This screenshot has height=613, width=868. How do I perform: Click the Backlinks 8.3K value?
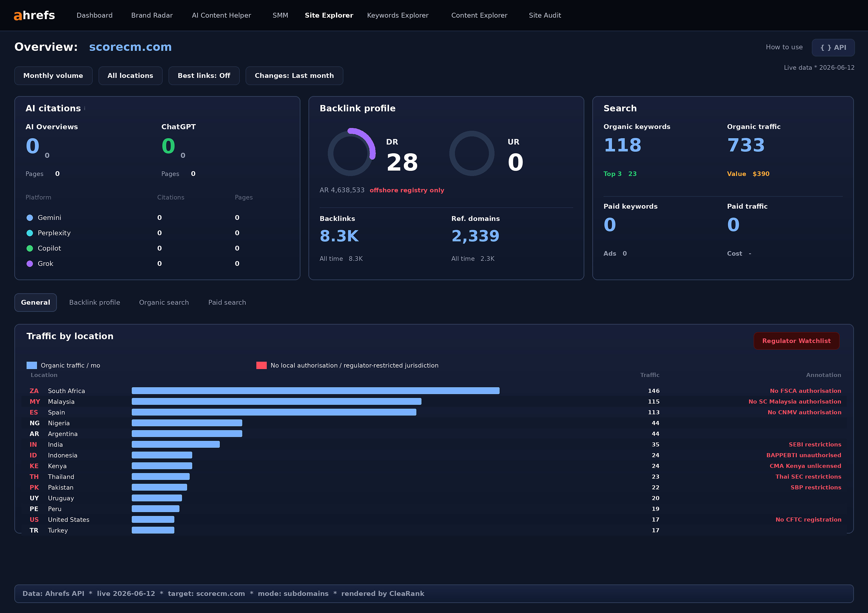339,236
